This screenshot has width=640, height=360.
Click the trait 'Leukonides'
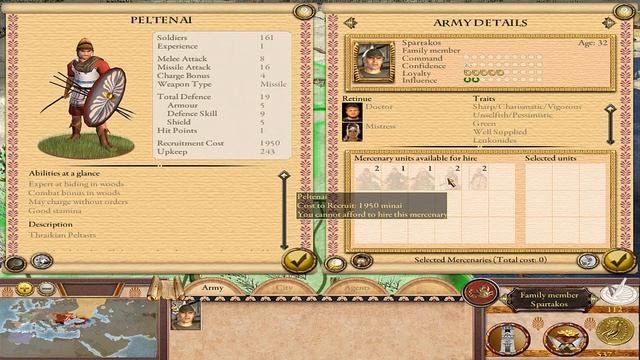click(494, 140)
